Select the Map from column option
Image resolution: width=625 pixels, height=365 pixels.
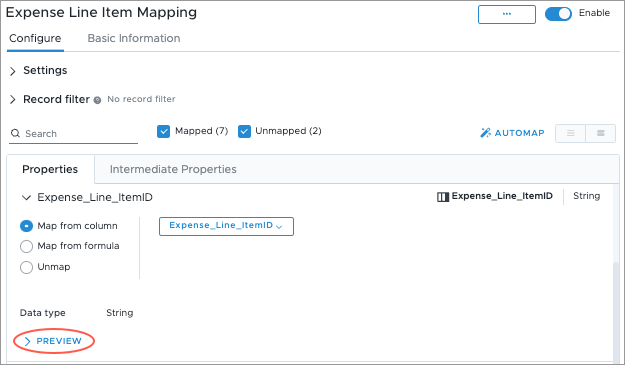(x=26, y=226)
